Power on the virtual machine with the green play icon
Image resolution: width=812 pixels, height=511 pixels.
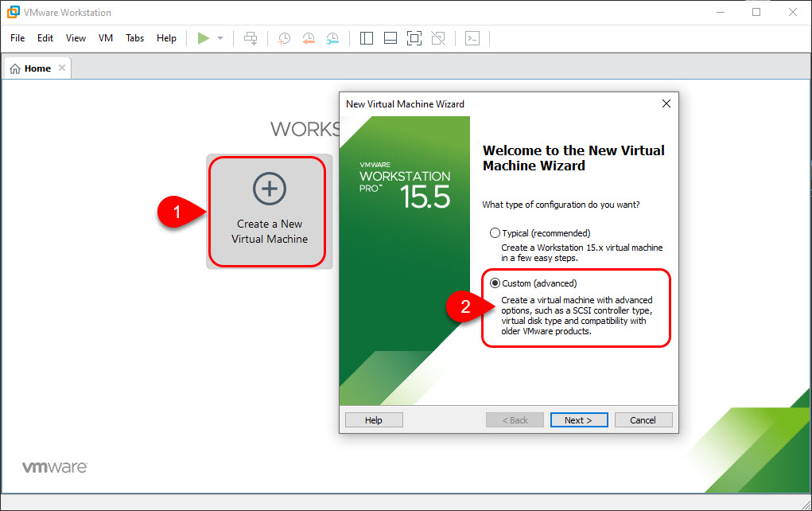pyautogui.click(x=204, y=38)
